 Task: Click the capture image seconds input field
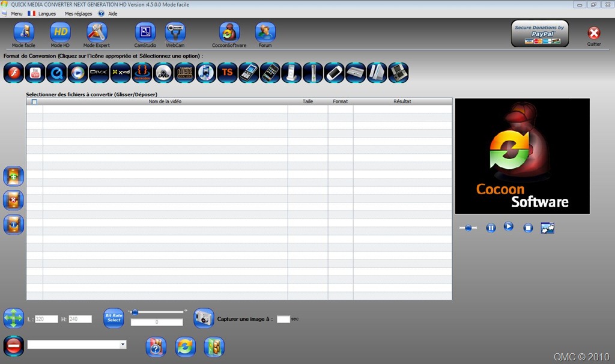pos(283,319)
